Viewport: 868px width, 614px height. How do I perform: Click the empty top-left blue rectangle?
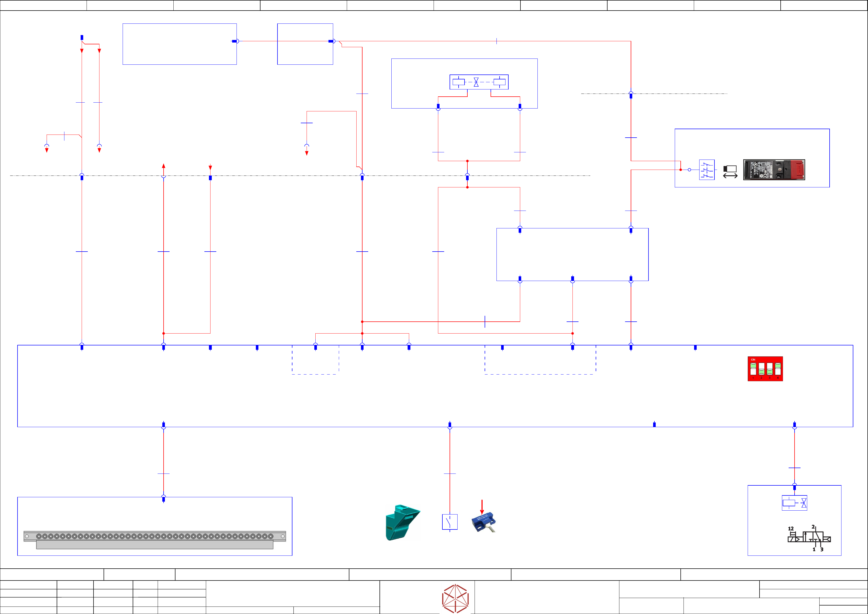179,44
